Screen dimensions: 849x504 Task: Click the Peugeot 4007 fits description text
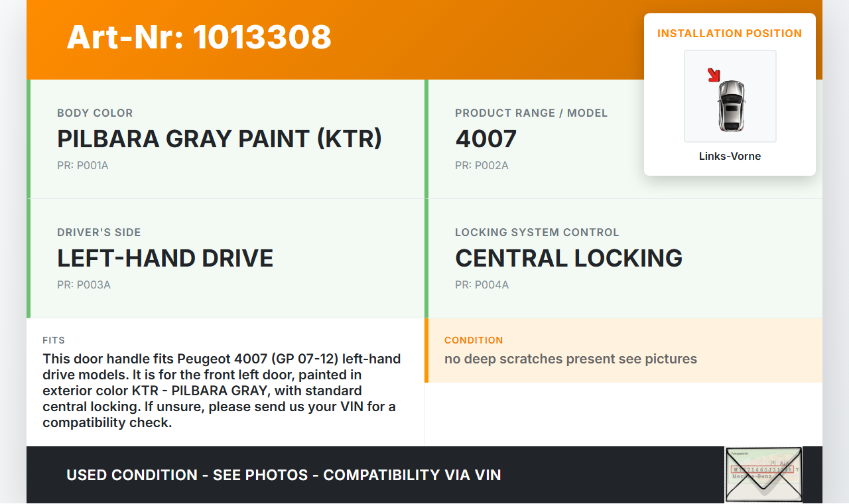coord(222,391)
